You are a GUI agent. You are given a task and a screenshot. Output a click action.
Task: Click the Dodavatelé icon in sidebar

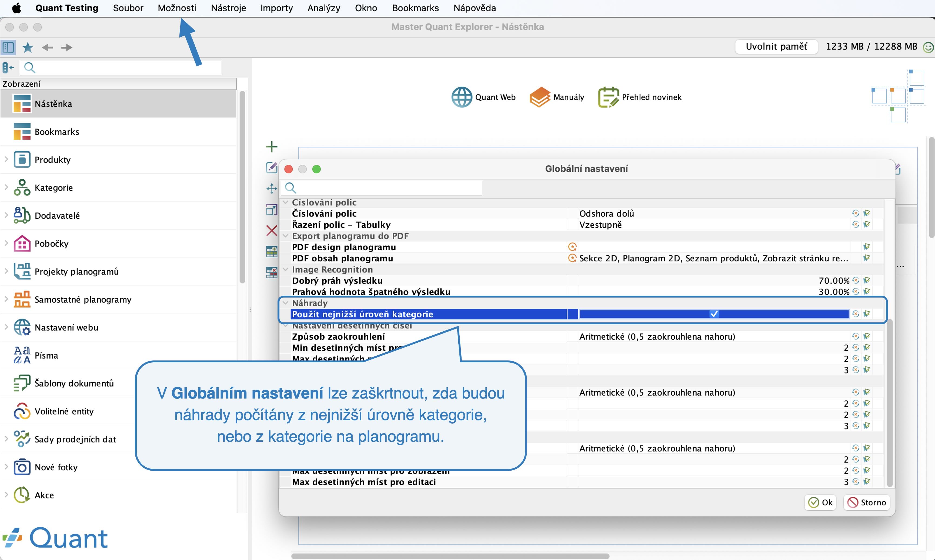22,215
